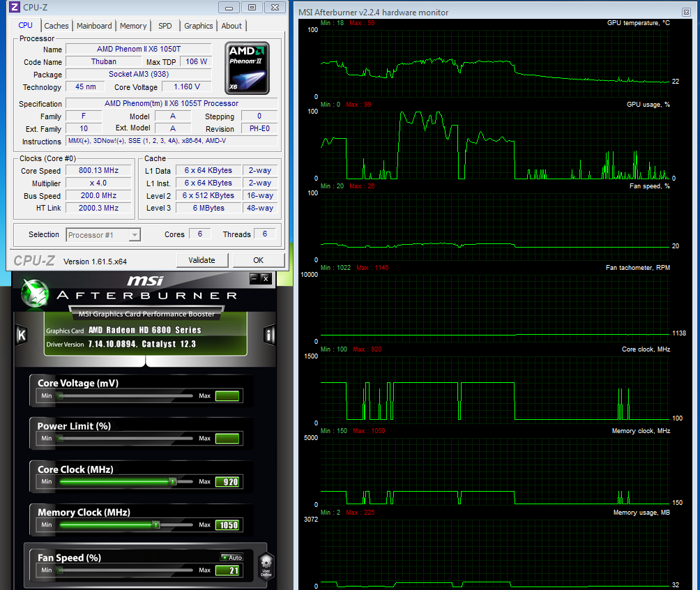Click the GPU usage graph
The width and height of the screenshot is (700, 590).
(x=495, y=145)
